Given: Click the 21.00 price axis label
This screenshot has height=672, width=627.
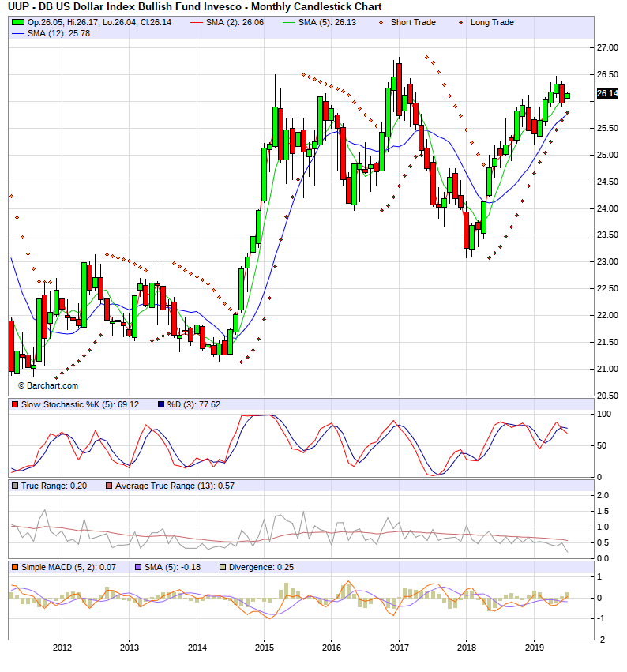Looking at the screenshot, I should point(608,369).
